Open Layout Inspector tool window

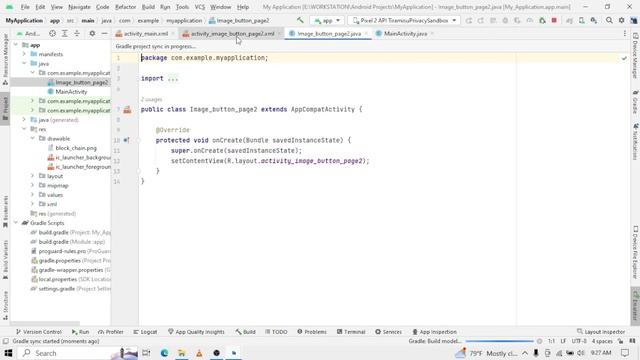pos(601,332)
